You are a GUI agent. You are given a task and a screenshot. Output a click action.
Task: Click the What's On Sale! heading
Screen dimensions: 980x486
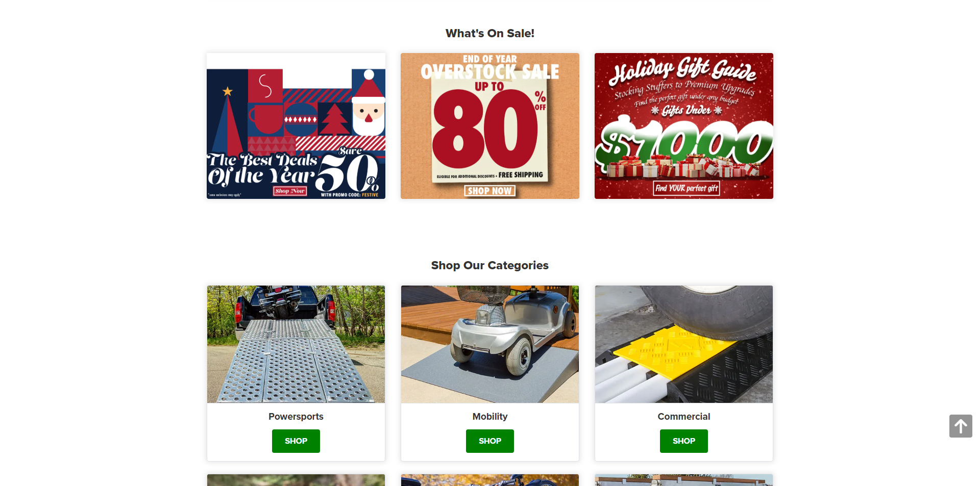click(490, 33)
